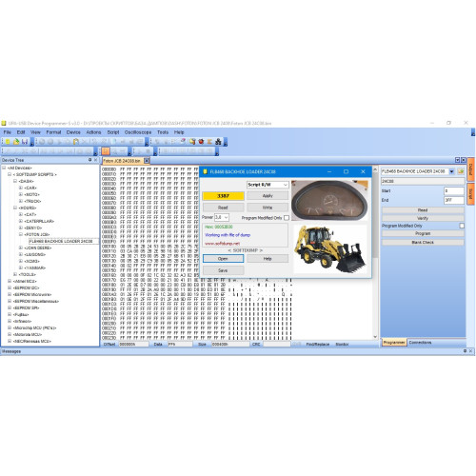Click the yellow 3387 hours value field
Viewport: 476px width, 476px height.
coord(223,196)
